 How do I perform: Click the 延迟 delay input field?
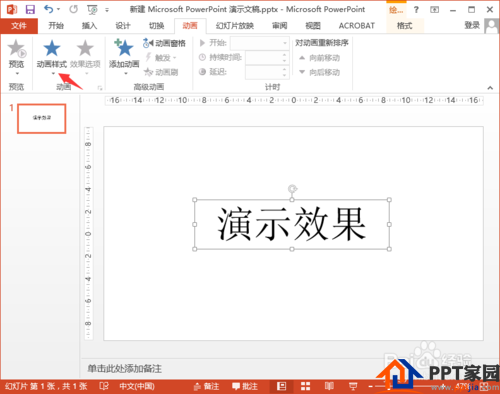[x=263, y=72]
